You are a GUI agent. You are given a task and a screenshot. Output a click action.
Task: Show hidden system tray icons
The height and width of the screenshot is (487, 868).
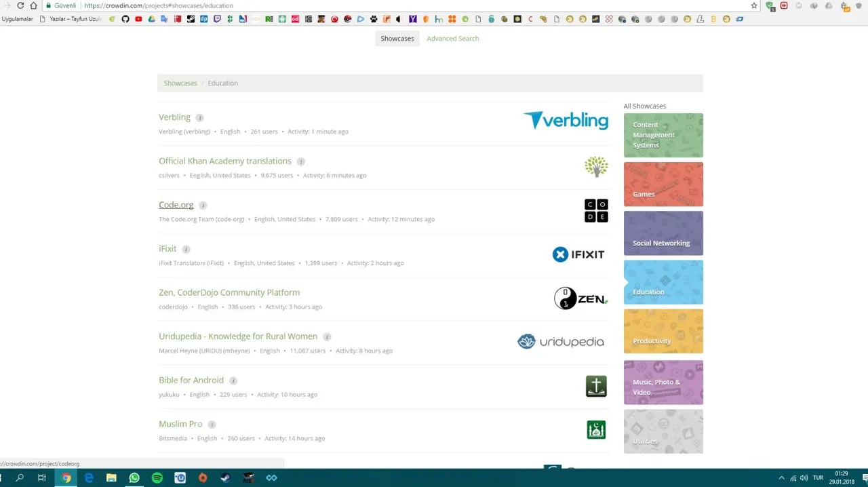781,478
